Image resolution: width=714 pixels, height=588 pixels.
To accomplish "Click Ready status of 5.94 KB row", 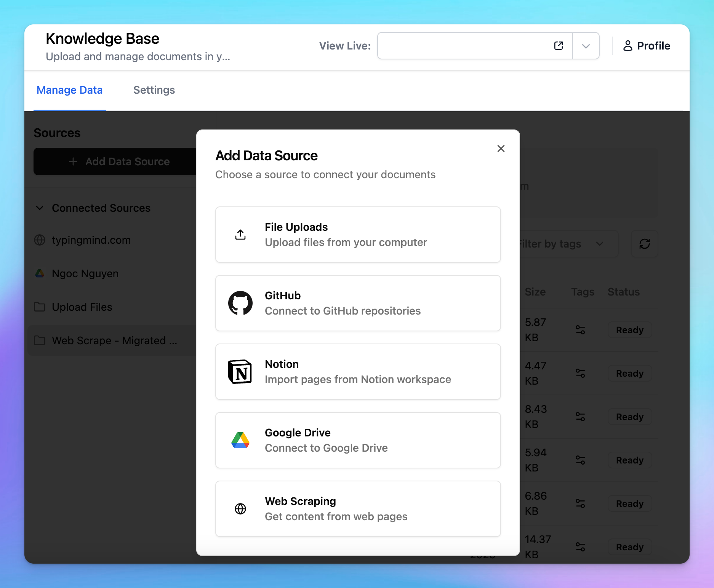I will pos(630,460).
